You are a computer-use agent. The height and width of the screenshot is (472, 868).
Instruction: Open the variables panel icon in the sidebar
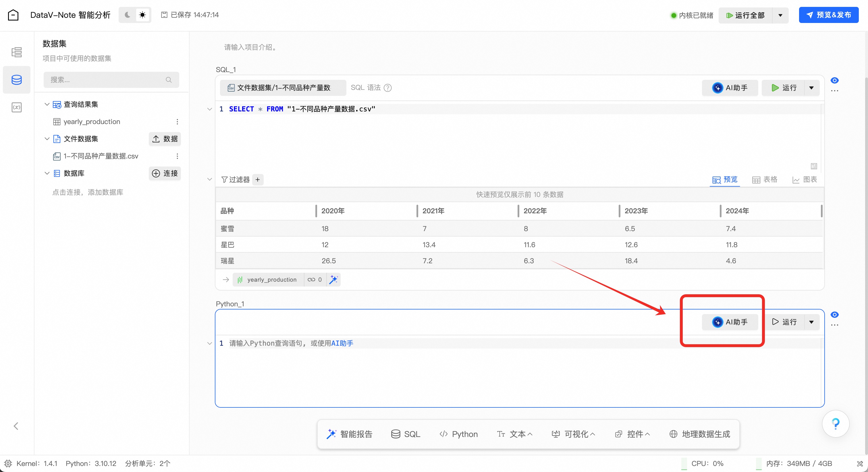click(16, 107)
